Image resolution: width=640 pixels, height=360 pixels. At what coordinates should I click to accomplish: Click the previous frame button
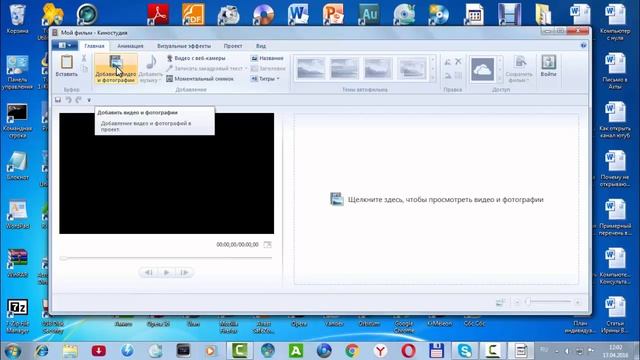(x=149, y=272)
